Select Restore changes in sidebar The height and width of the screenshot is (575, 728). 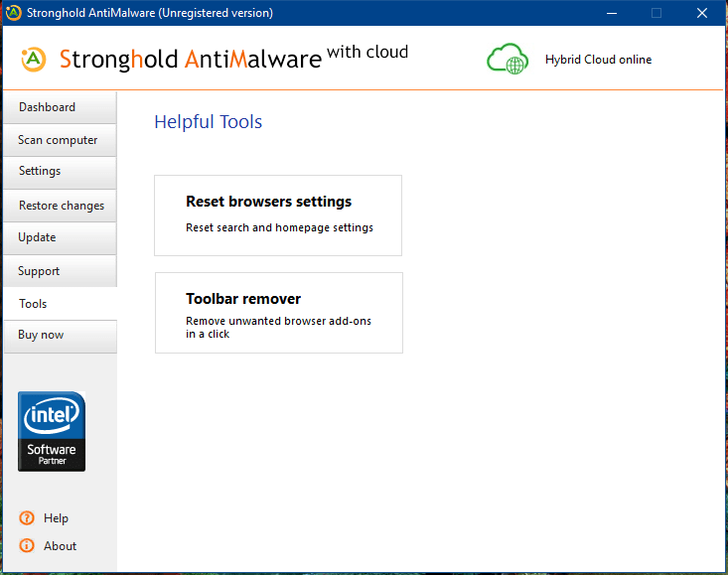coord(60,206)
